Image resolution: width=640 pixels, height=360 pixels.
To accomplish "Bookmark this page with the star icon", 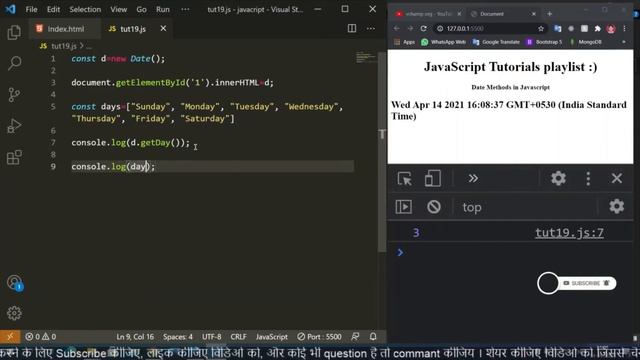I will tap(541, 29).
